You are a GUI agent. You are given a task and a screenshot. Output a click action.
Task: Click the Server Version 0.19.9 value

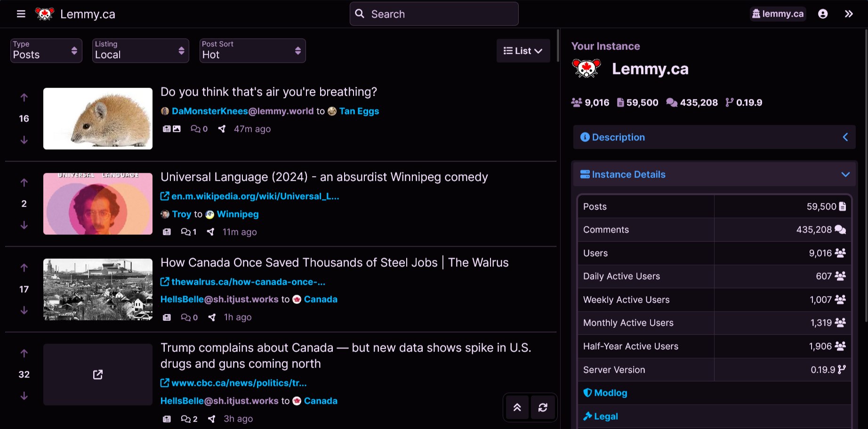823,370
